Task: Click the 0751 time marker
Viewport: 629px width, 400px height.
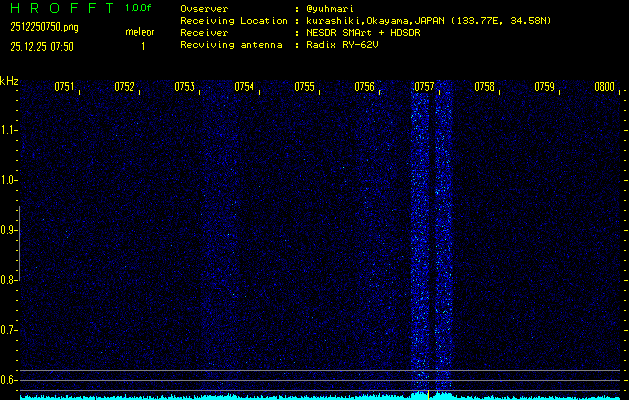Action: pos(64,87)
